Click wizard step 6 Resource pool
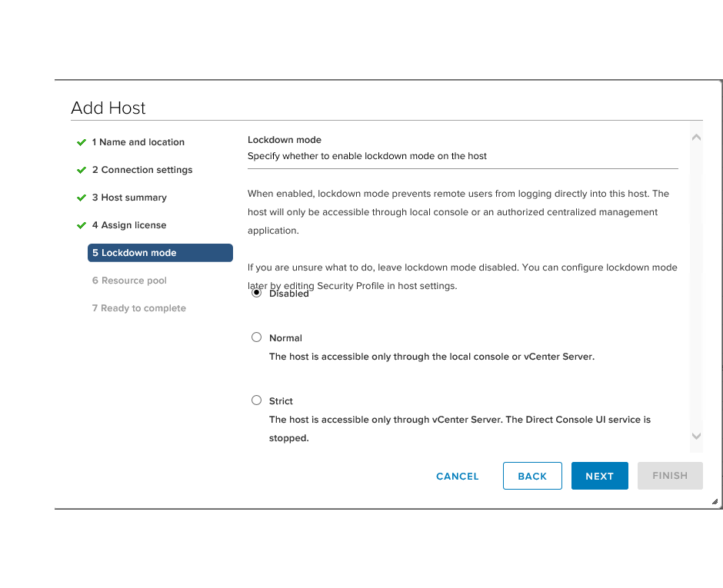 tap(129, 281)
